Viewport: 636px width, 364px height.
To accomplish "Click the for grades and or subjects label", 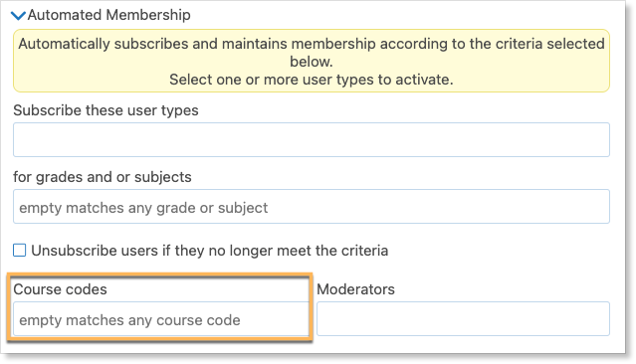I will click(103, 177).
